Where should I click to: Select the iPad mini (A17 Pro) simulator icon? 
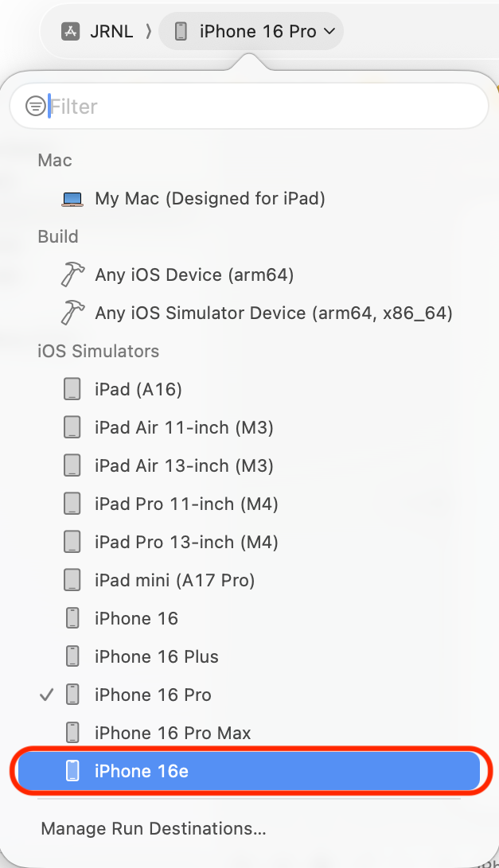click(72, 580)
